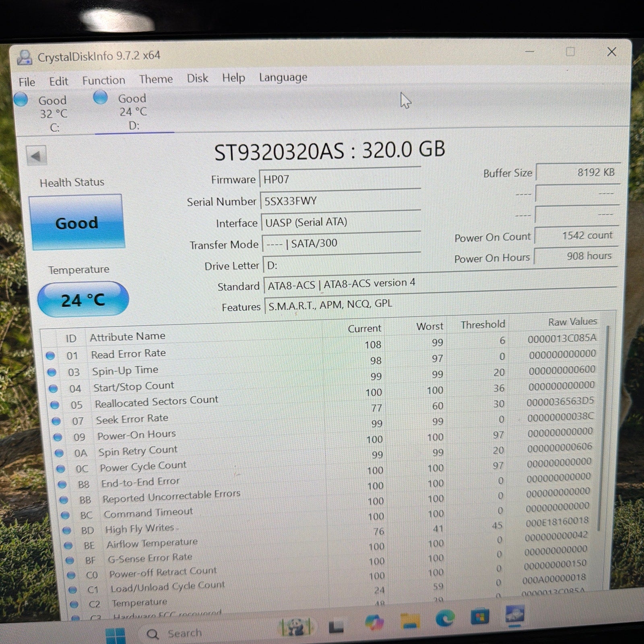644x644 pixels.
Task: Click the status dot for Seek Error Rate
Action: point(56,421)
